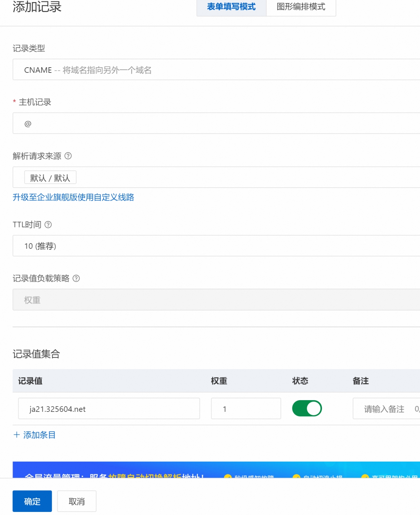Switch to 表单填写模式 tab

click(231, 7)
